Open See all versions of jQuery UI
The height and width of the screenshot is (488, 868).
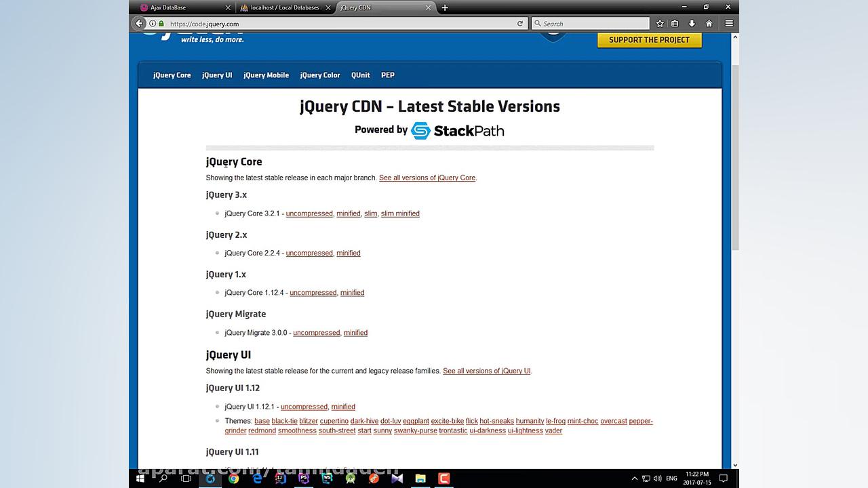coord(487,371)
